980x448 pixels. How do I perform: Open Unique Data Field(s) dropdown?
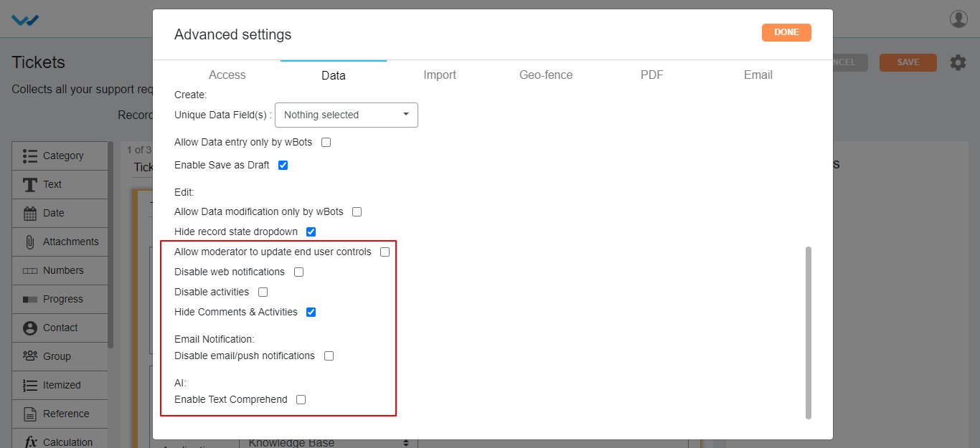point(347,115)
